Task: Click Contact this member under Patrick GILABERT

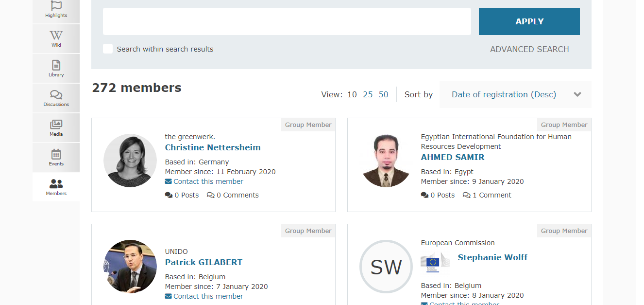Action: pyautogui.click(x=208, y=296)
